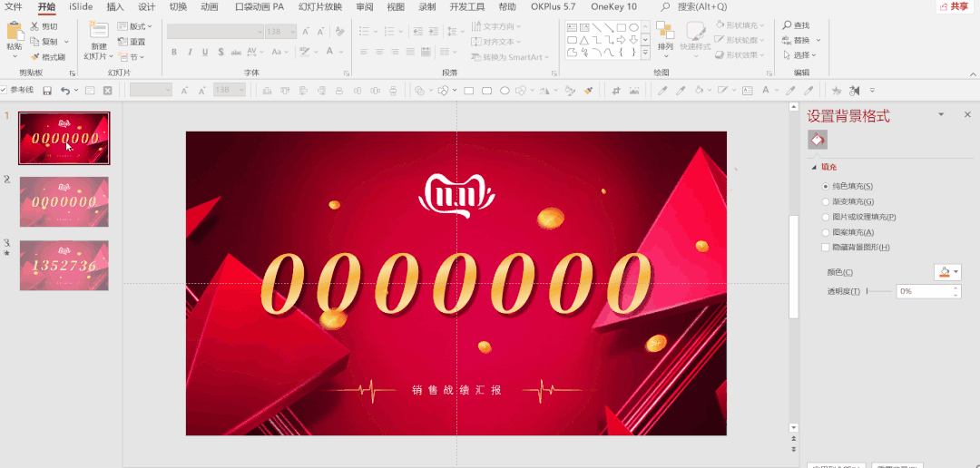This screenshot has height=468, width=980.
Task: Click Convert to SmartArt button
Action: point(510,57)
